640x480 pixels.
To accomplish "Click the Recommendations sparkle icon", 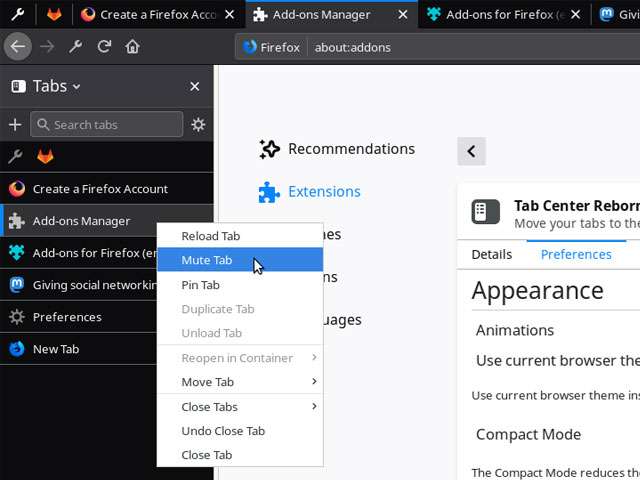I will [269, 149].
